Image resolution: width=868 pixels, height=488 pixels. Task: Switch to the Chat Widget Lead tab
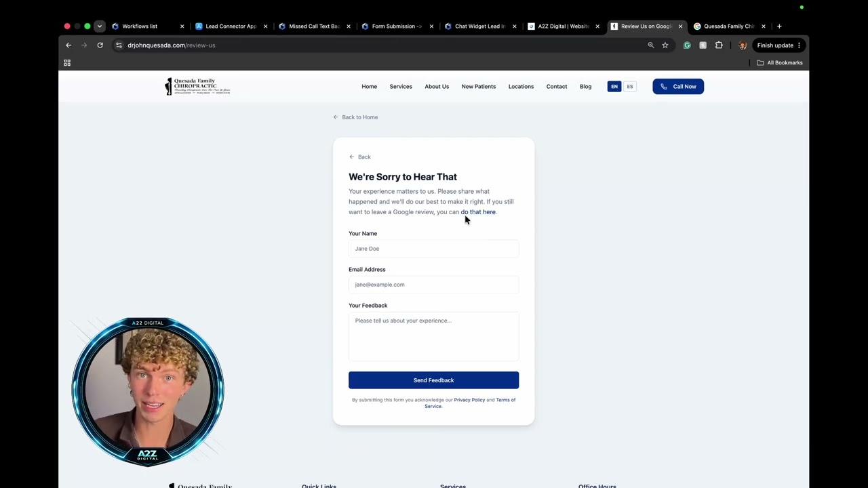[x=480, y=26]
